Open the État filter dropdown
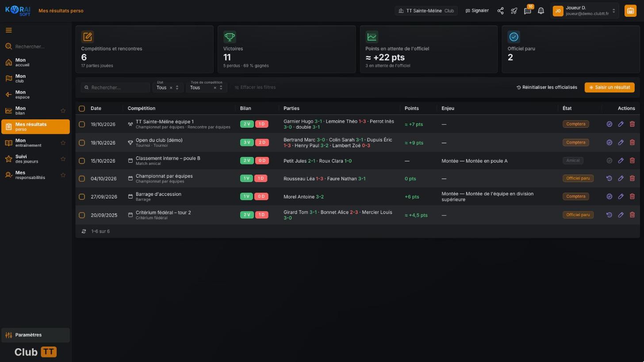 coord(168,87)
